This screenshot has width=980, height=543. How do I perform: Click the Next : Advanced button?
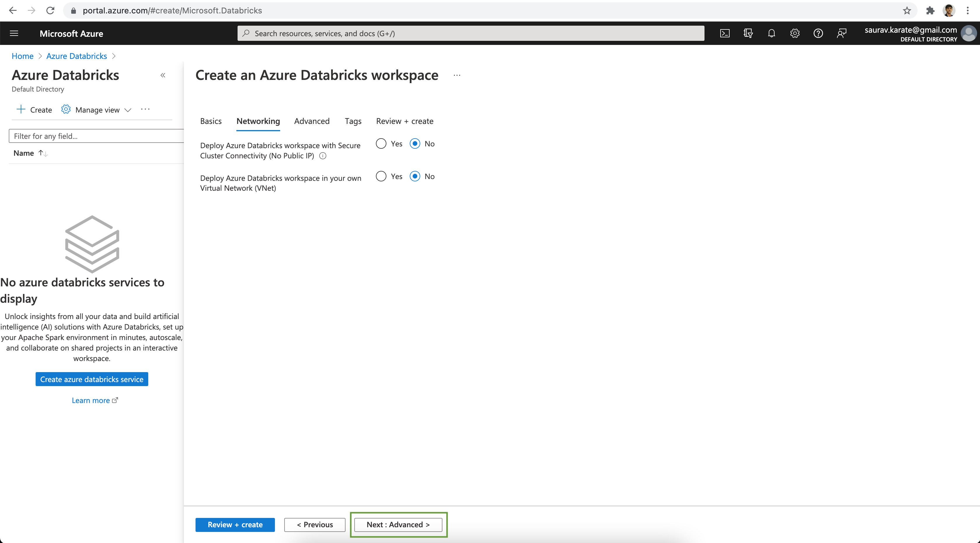point(398,524)
